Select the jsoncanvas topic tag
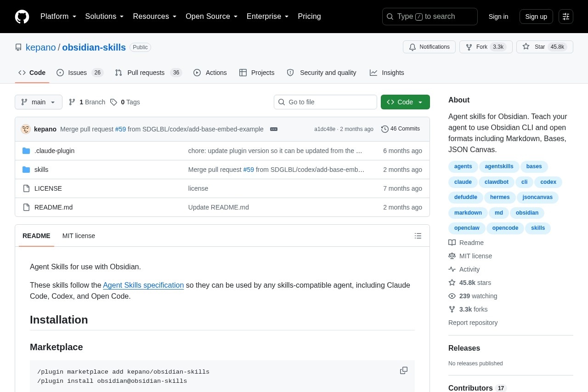The height and width of the screenshot is (392, 588). click(x=537, y=197)
